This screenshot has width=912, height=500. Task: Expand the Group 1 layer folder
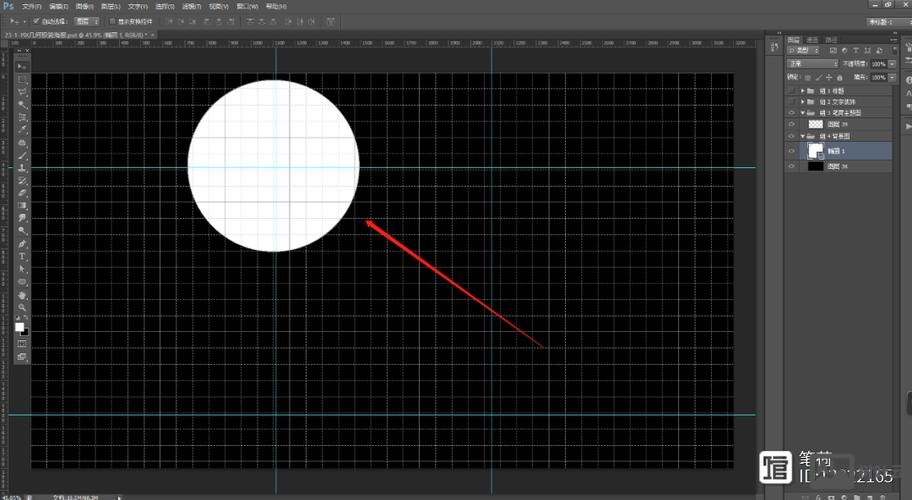tap(802, 90)
